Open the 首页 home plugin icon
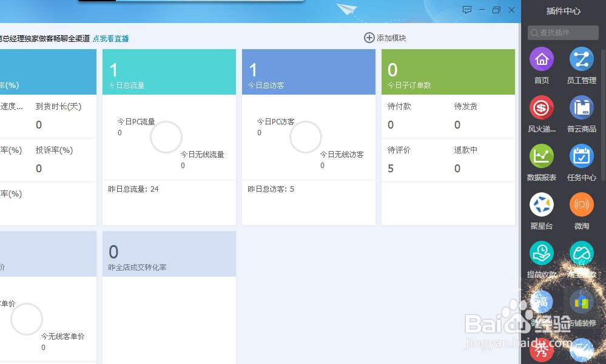This screenshot has width=606, height=364. (542, 59)
